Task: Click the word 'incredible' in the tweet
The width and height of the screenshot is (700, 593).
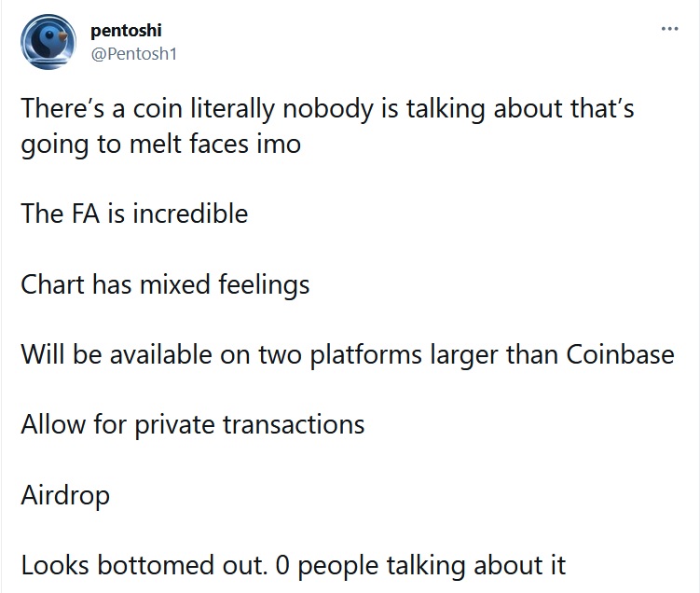Action: click(x=191, y=214)
